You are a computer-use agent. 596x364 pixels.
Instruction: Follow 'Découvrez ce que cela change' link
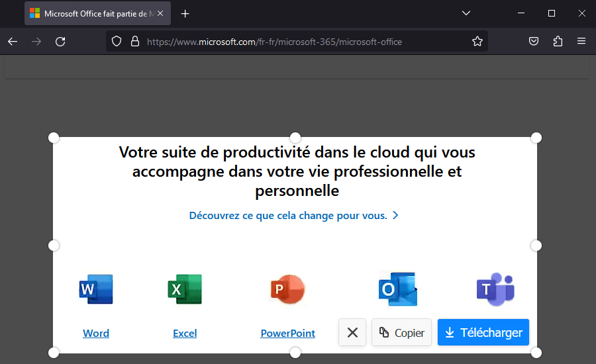coord(294,216)
